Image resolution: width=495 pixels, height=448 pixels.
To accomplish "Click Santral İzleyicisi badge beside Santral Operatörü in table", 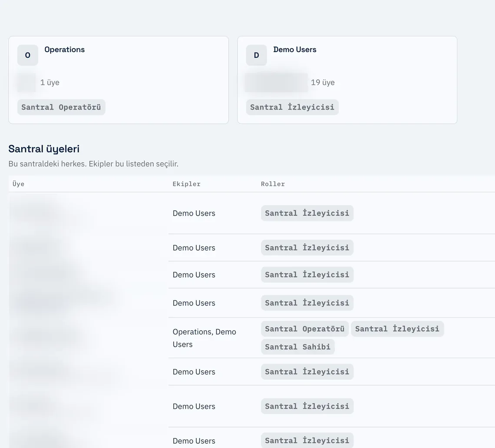I will pyautogui.click(x=397, y=329).
